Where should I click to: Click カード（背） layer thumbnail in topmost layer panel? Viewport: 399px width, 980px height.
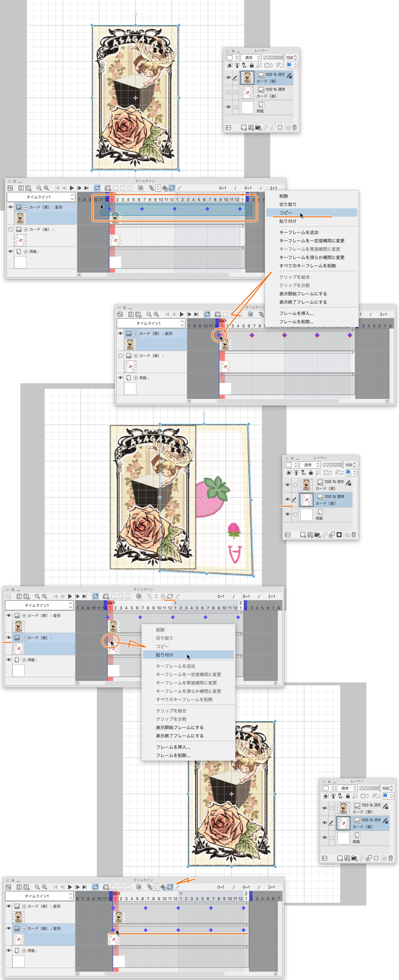pos(247,78)
